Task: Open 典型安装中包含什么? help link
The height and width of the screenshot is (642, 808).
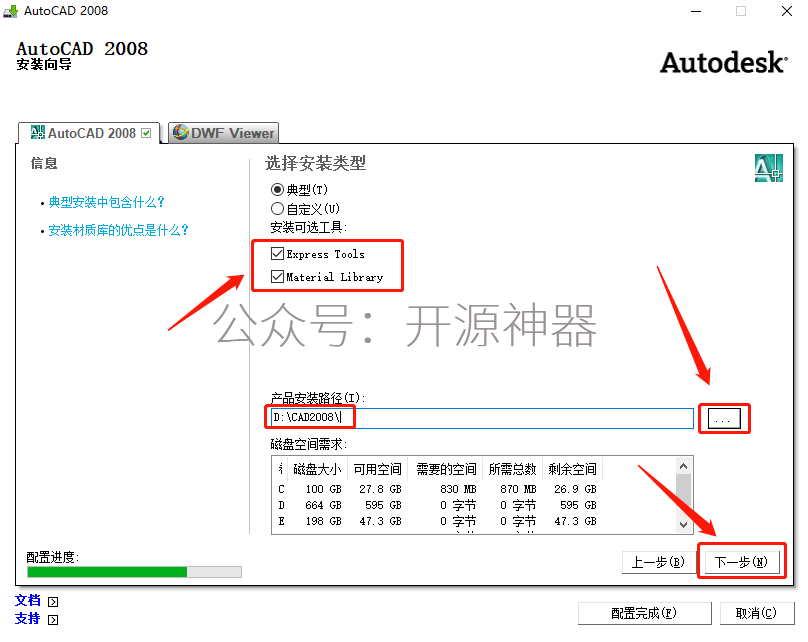Action: tap(106, 202)
